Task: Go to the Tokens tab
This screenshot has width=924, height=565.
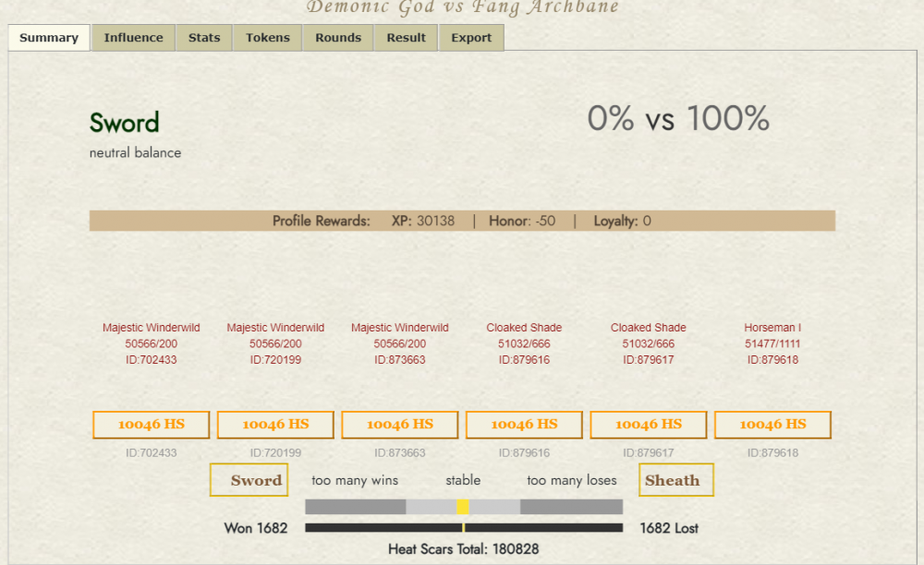Action: click(268, 38)
